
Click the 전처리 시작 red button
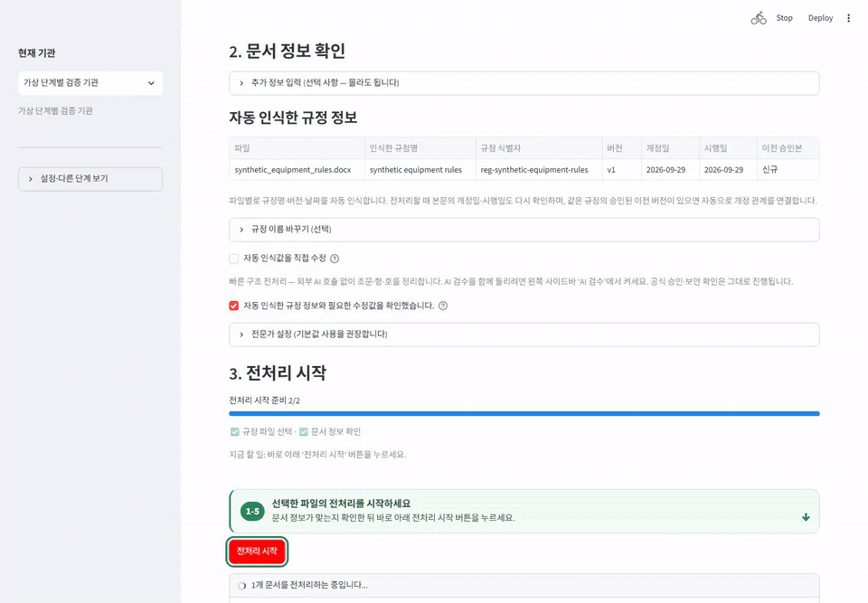click(257, 551)
